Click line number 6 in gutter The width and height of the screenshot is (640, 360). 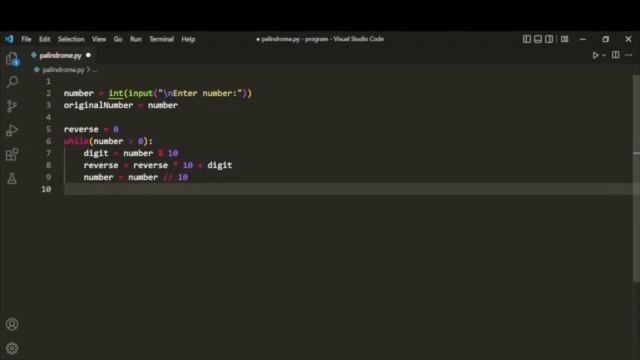point(48,141)
